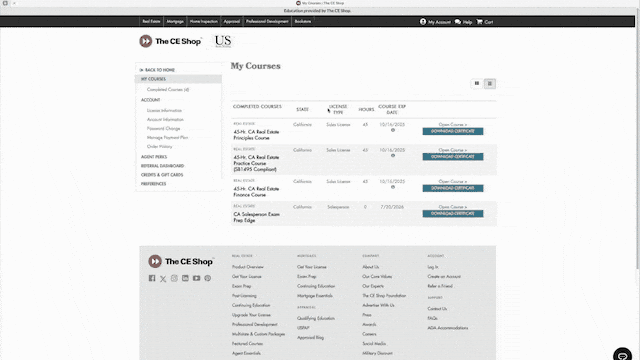
Task: Open Credits & Gift Cards in sidebar
Action: pos(162,175)
